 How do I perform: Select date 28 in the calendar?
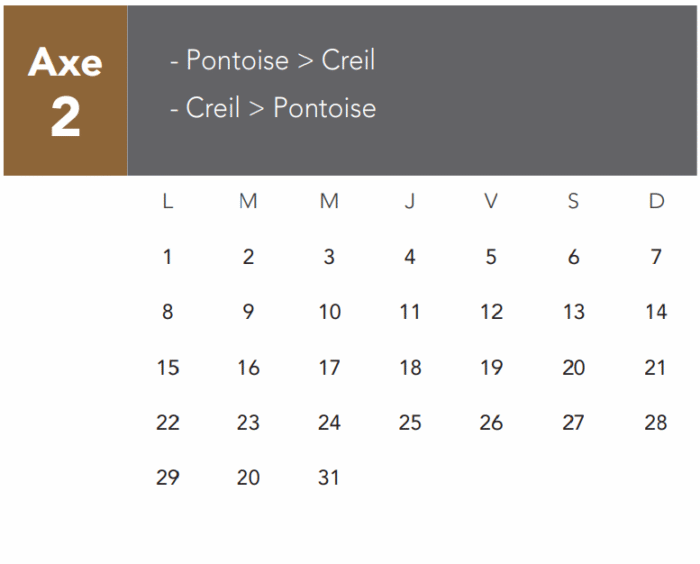coord(656,423)
